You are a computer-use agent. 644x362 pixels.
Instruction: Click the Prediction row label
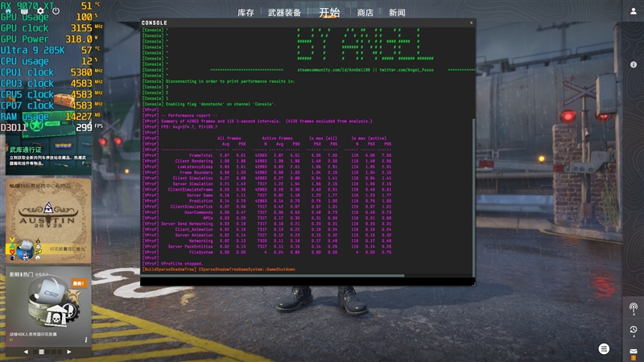click(x=200, y=201)
